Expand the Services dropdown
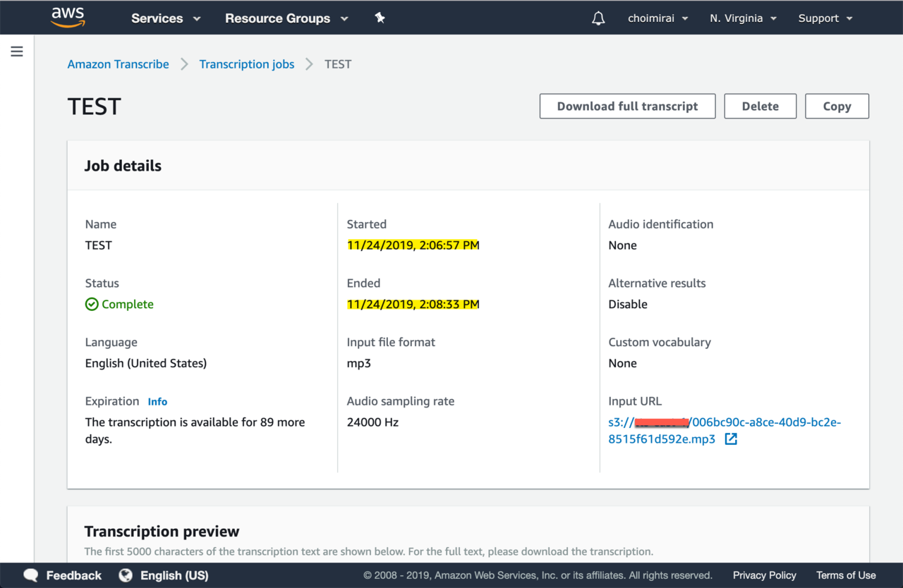 166,18
